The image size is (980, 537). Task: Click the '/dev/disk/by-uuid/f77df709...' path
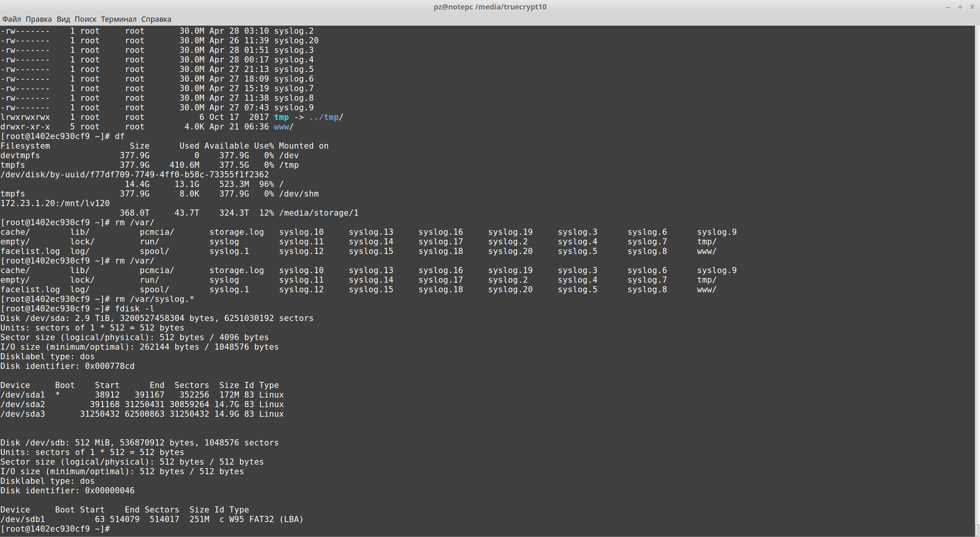point(135,175)
